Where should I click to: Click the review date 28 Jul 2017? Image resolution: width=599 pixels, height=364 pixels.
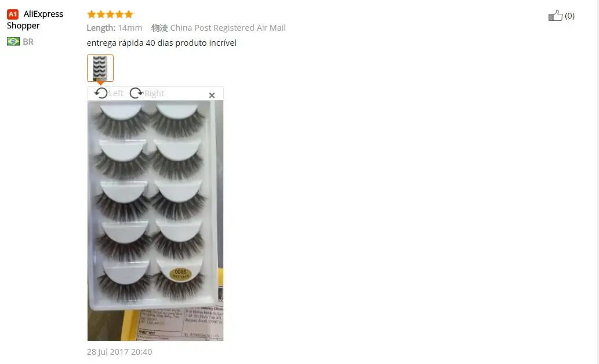[119, 352]
